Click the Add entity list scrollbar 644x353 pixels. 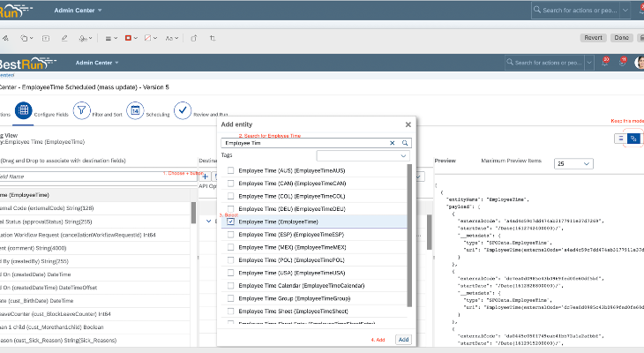[x=409, y=235]
